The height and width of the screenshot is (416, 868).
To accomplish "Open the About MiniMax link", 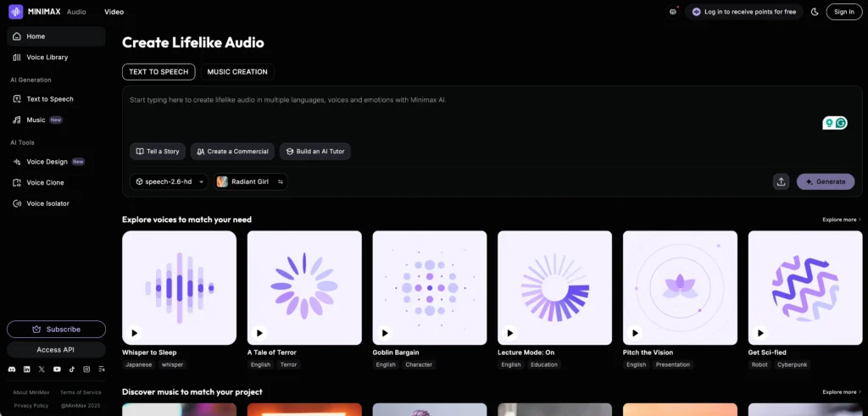I will [31, 392].
